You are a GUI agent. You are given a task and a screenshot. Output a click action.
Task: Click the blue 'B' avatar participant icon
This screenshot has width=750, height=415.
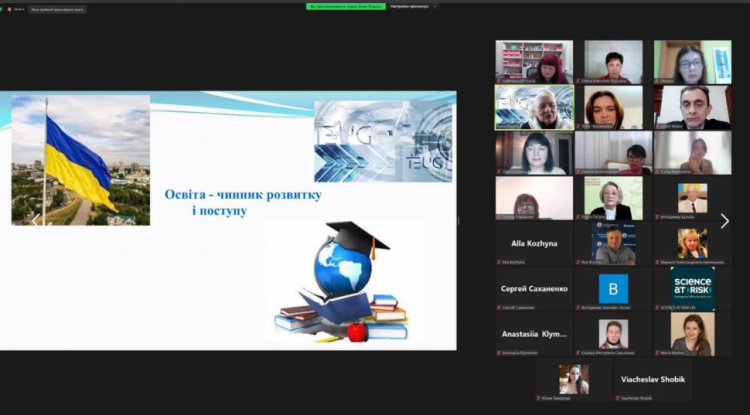pos(613,288)
